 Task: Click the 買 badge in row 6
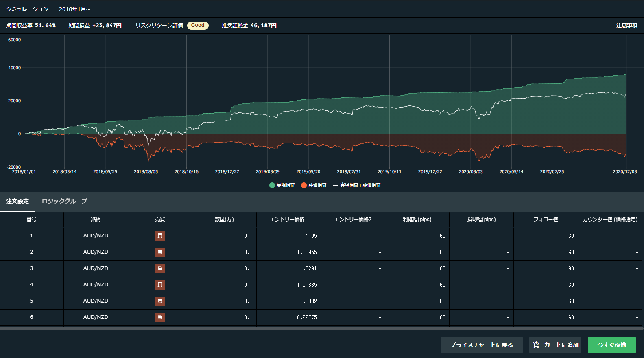pos(160,317)
